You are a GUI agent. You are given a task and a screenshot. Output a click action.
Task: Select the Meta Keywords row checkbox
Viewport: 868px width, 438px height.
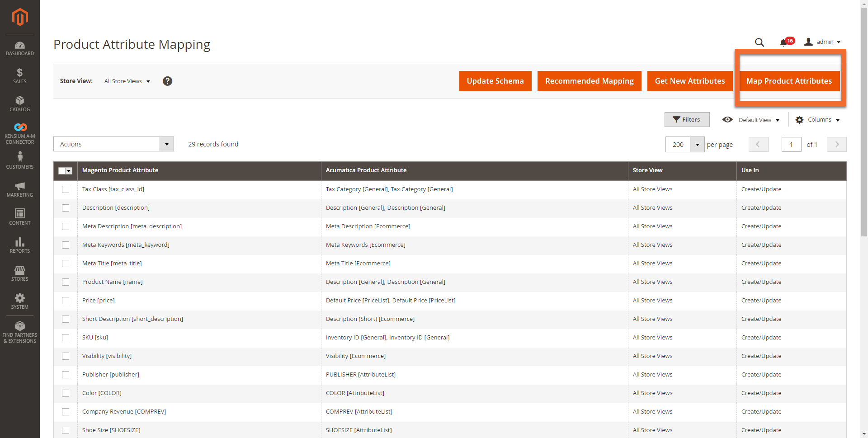(x=66, y=245)
